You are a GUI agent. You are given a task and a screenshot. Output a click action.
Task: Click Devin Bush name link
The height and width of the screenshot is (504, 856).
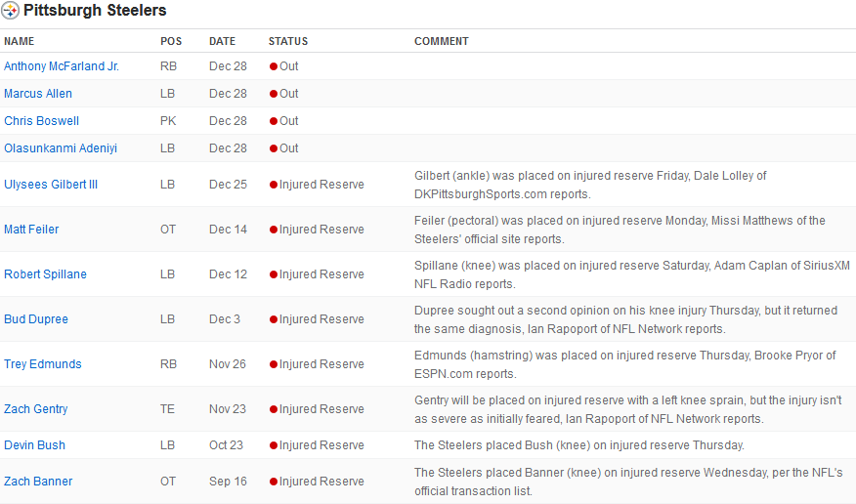pyautogui.click(x=34, y=445)
